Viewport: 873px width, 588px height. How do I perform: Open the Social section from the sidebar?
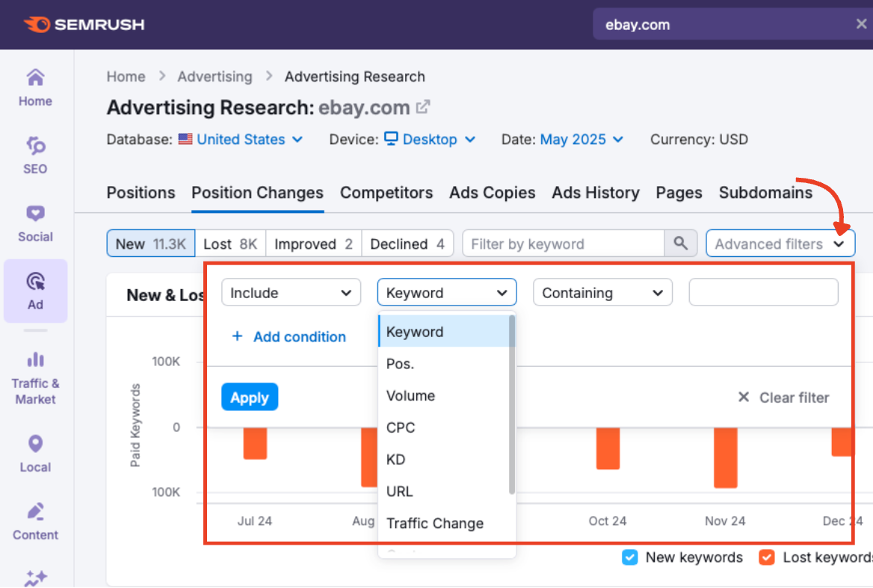[35, 220]
